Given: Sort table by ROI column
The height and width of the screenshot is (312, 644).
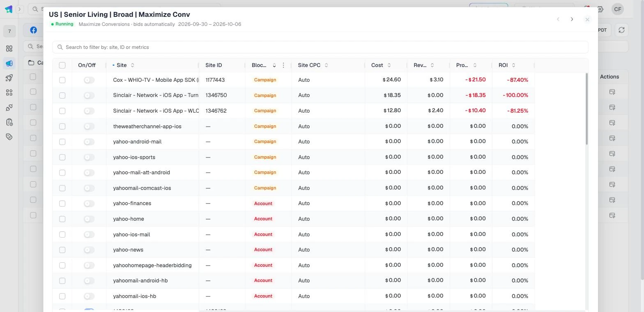Looking at the screenshot, I should pyautogui.click(x=513, y=65).
